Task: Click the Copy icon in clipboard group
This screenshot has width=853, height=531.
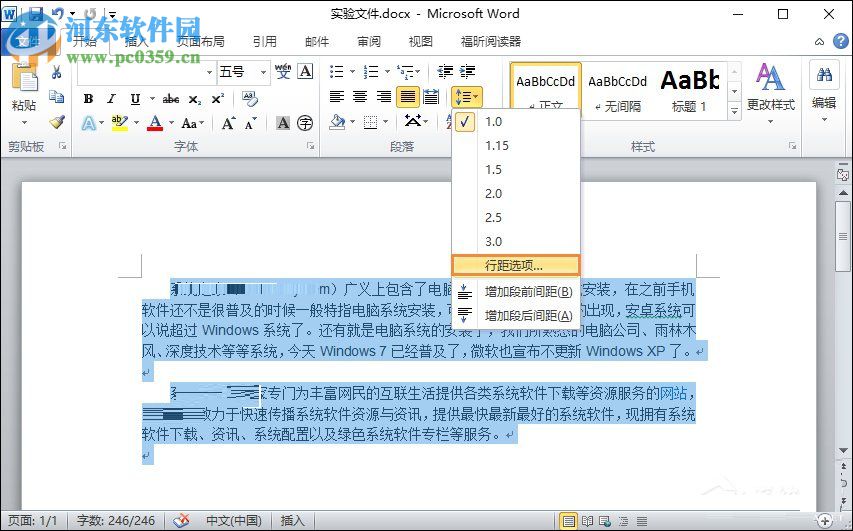Action: tap(57, 97)
